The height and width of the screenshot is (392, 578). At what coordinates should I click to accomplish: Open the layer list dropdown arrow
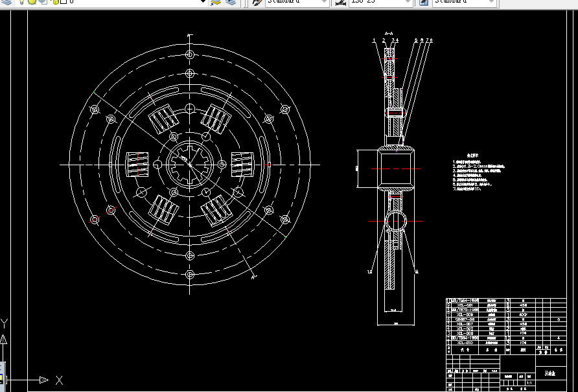pyautogui.click(x=203, y=2)
